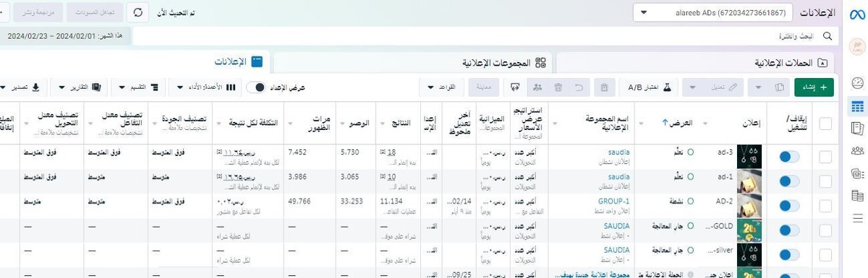Check the checkbox for the GOLD ad row
Screen dimensions: 868x278
(x=825, y=230)
